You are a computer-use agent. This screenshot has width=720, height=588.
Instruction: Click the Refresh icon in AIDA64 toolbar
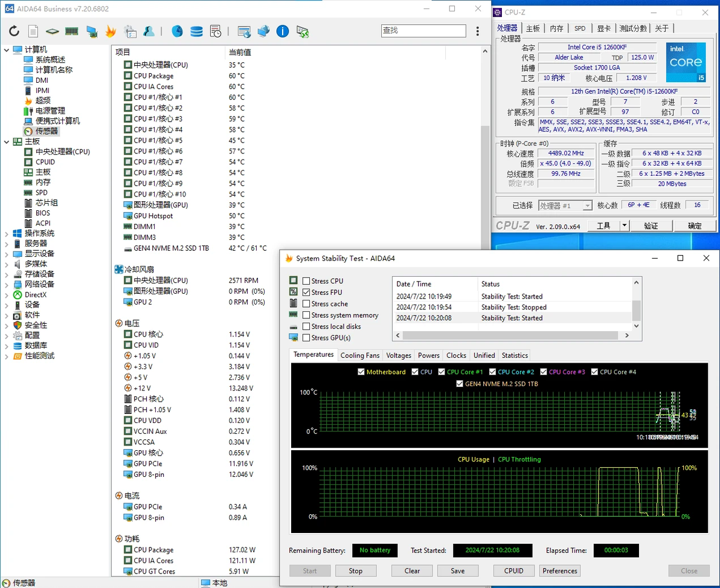coord(14,31)
